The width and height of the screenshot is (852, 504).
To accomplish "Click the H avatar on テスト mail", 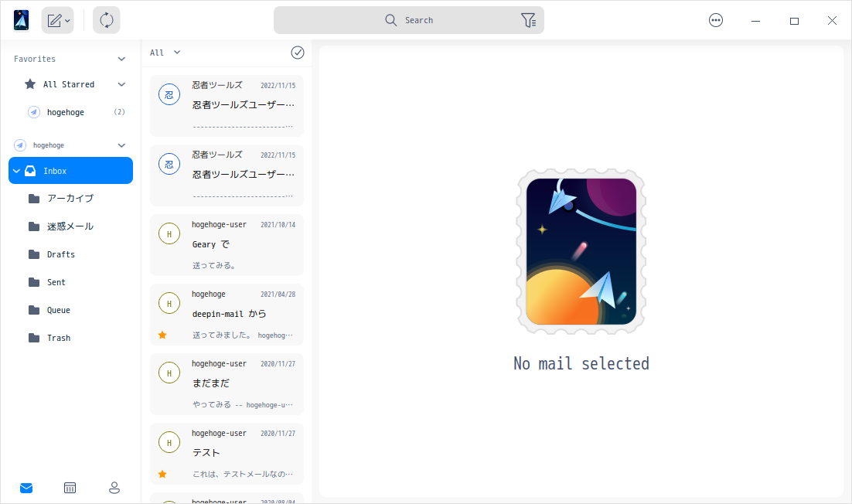I will click(x=169, y=443).
